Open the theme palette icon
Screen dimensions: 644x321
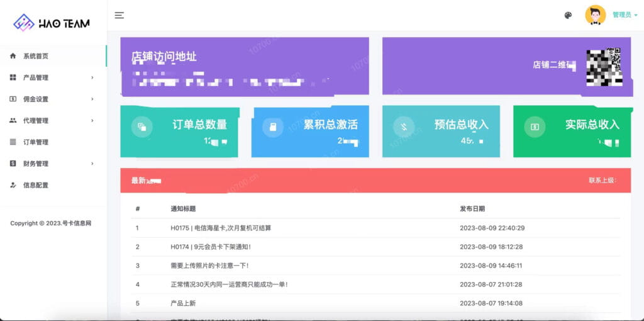[x=568, y=15]
